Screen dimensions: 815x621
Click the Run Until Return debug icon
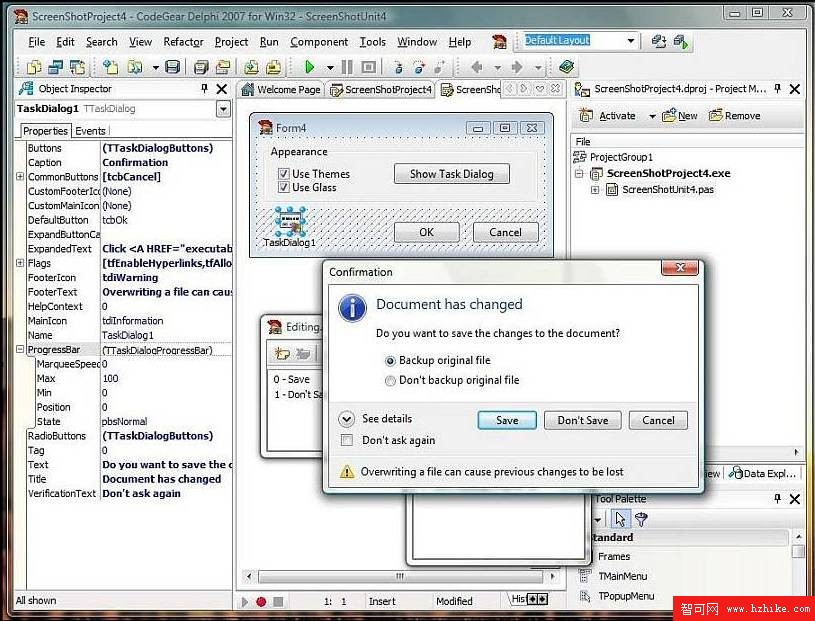440,67
